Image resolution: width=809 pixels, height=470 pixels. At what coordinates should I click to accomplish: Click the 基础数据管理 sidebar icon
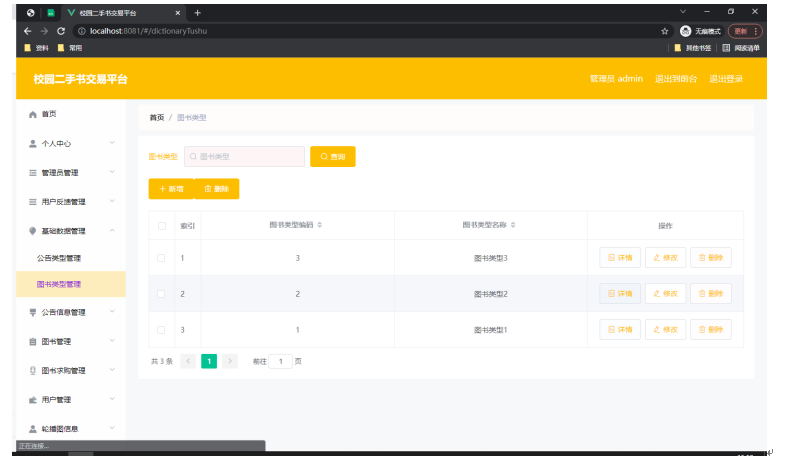(x=33, y=231)
